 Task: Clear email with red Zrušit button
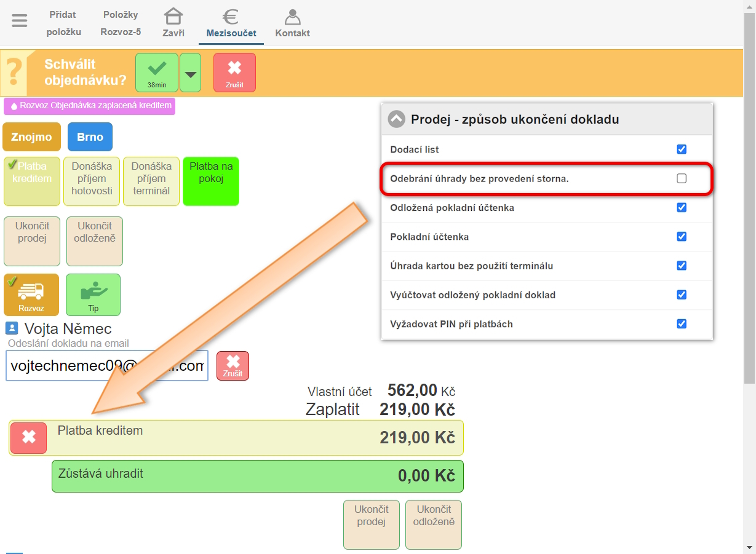coord(233,365)
